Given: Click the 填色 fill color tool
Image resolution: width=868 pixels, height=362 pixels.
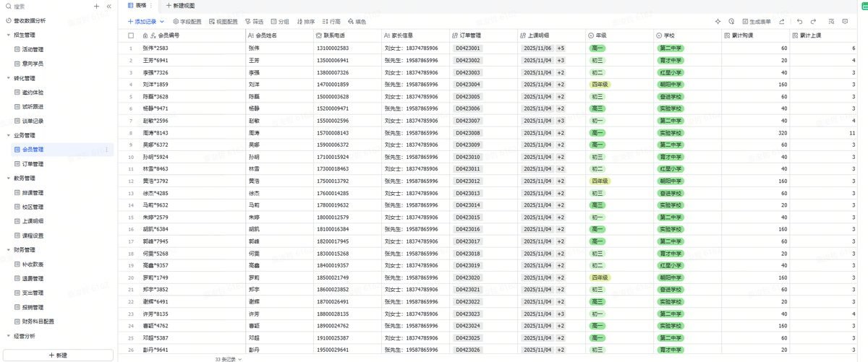Looking at the screenshot, I should click(357, 22).
